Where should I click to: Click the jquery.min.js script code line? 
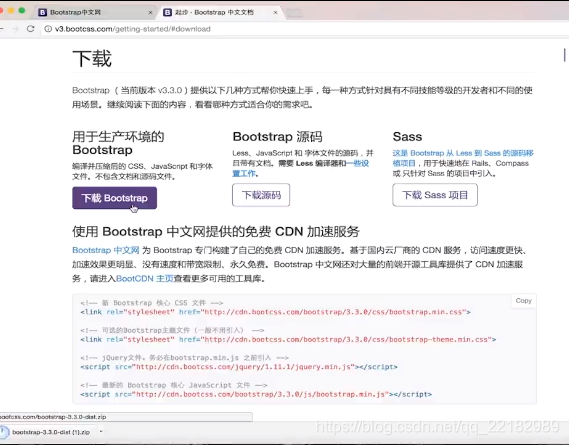(x=239, y=367)
